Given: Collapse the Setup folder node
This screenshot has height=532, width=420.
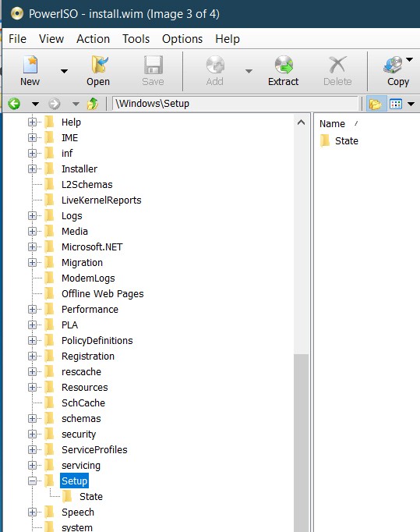Looking at the screenshot, I should pos(33,481).
